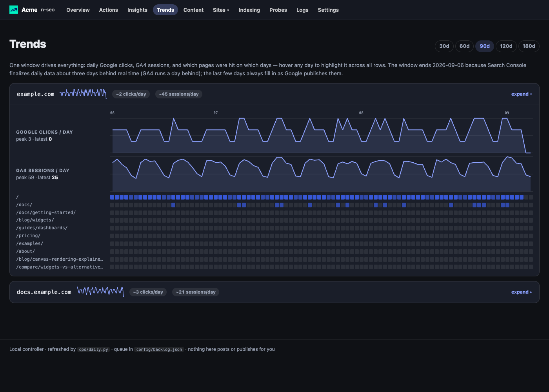Select the /docs/ page row label

click(24, 205)
